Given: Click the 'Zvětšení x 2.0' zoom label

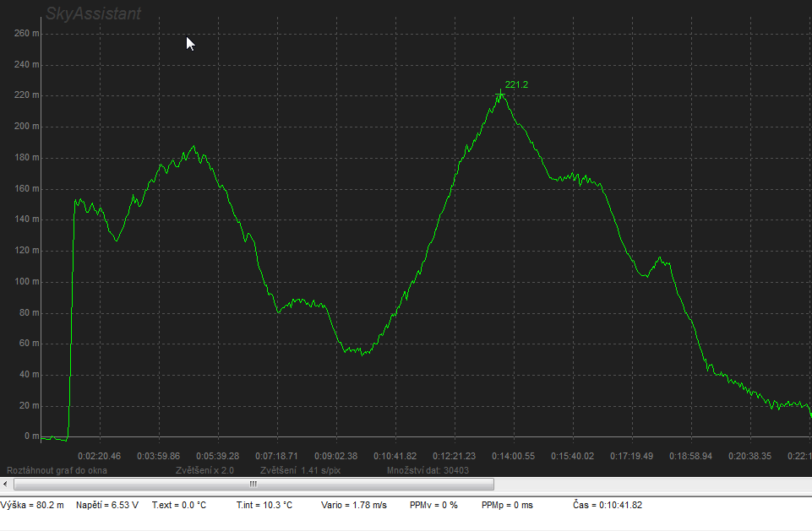Looking at the screenshot, I should coord(204,470).
